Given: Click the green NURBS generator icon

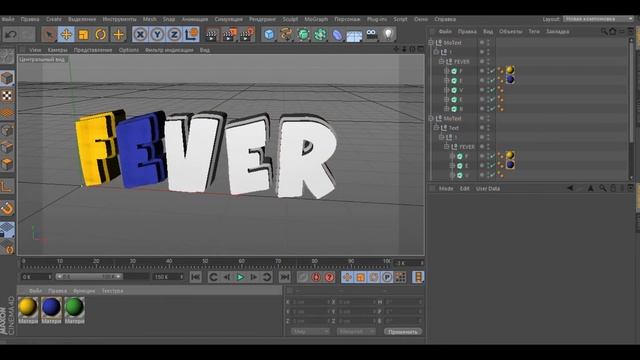Looking at the screenshot, I should (303, 35).
